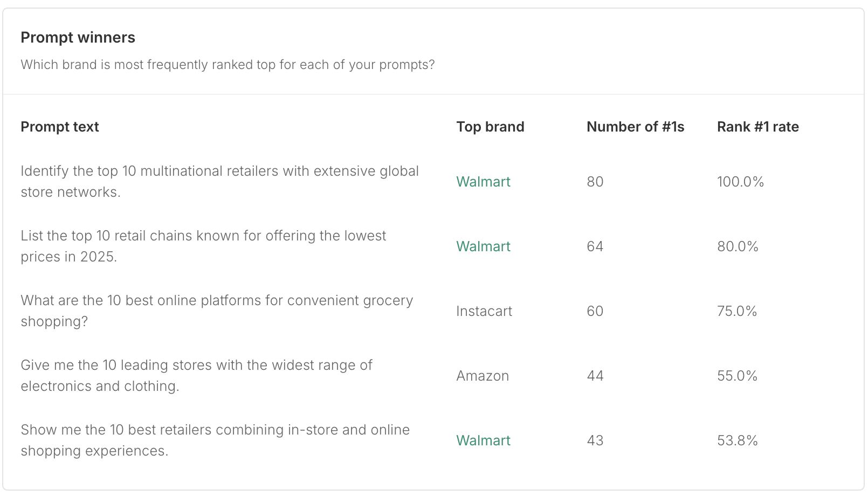Open Walmart link in in-store and online row

coord(483,440)
